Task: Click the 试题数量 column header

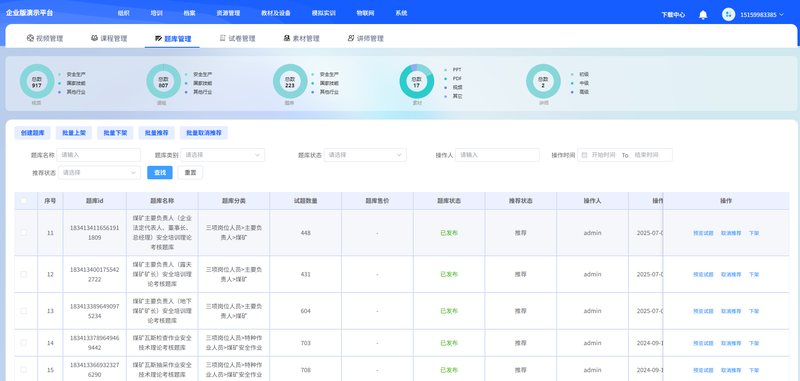Action: pos(306,201)
